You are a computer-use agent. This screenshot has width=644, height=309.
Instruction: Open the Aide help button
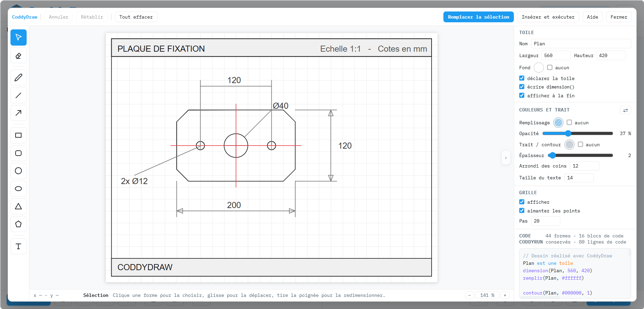tap(593, 17)
